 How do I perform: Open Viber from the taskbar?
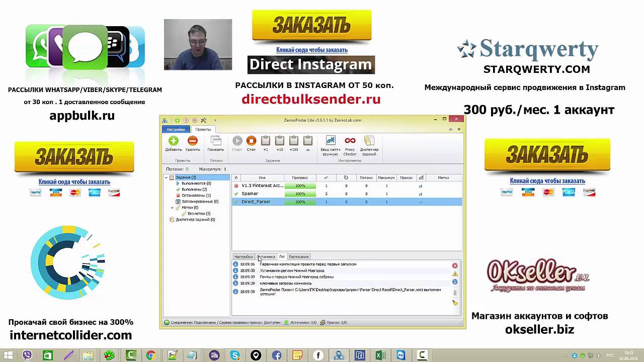pos(27,355)
